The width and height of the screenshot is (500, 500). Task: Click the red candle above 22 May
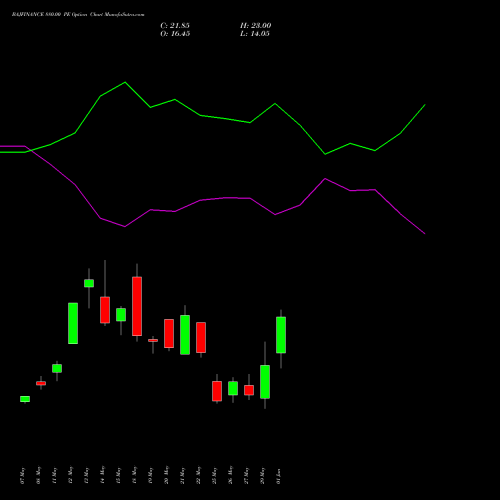tap(201, 337)
